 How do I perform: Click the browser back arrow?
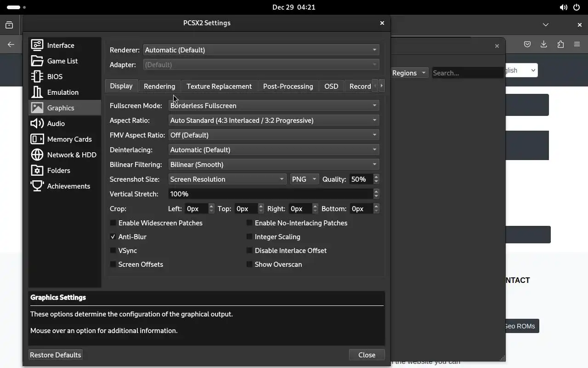(x=11, y=45)
